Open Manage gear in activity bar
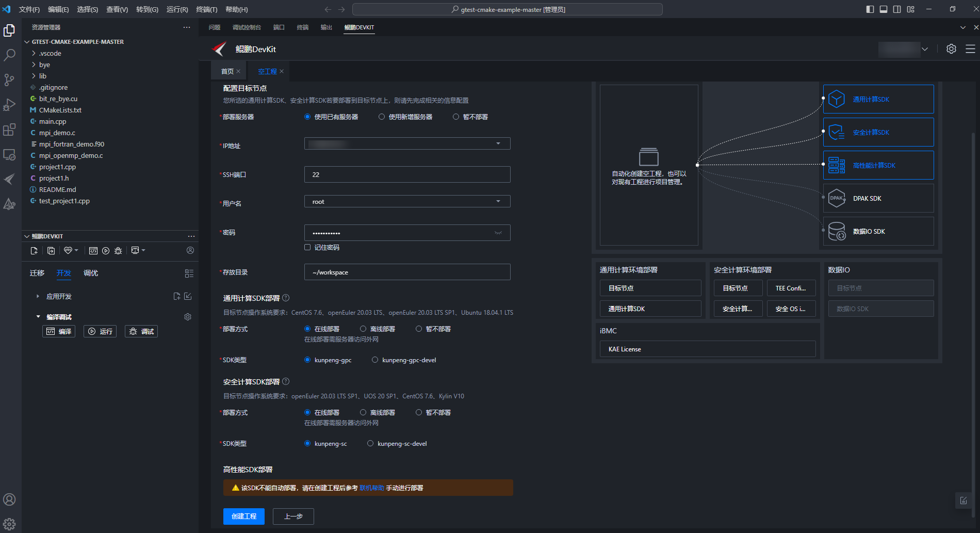Image resolution: width=980 pixels, height=533 pixels. pos(9,524)
